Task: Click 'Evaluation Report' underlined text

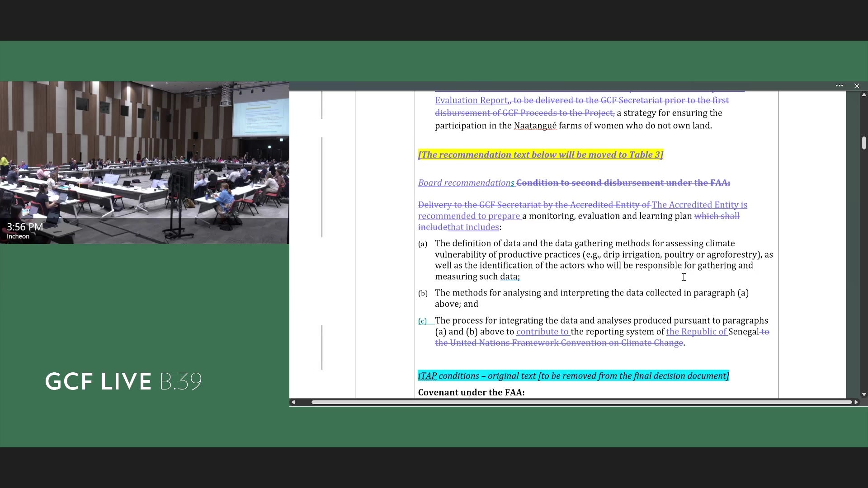Action: tap(472, 100)
